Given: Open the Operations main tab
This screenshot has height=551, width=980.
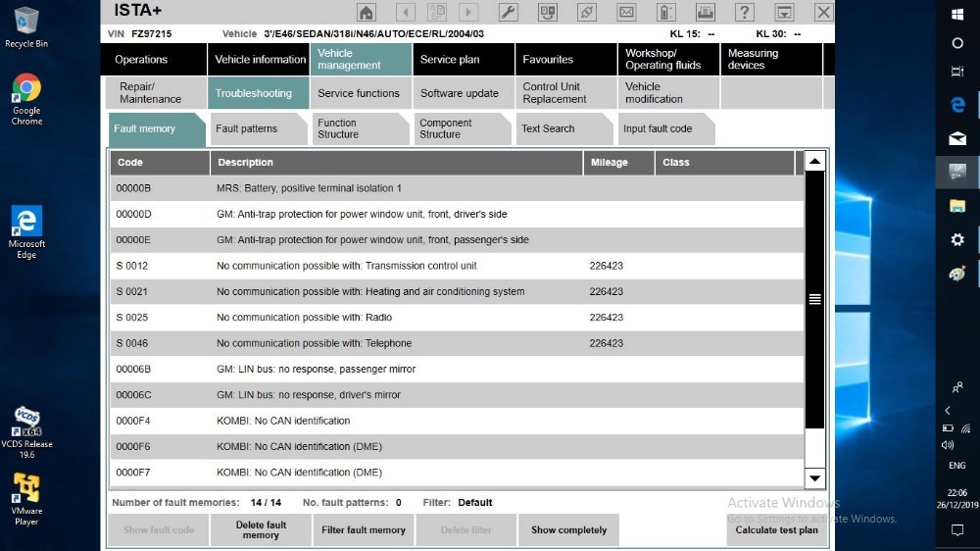Looking at the screenshot, I should [x=154, y=60].
